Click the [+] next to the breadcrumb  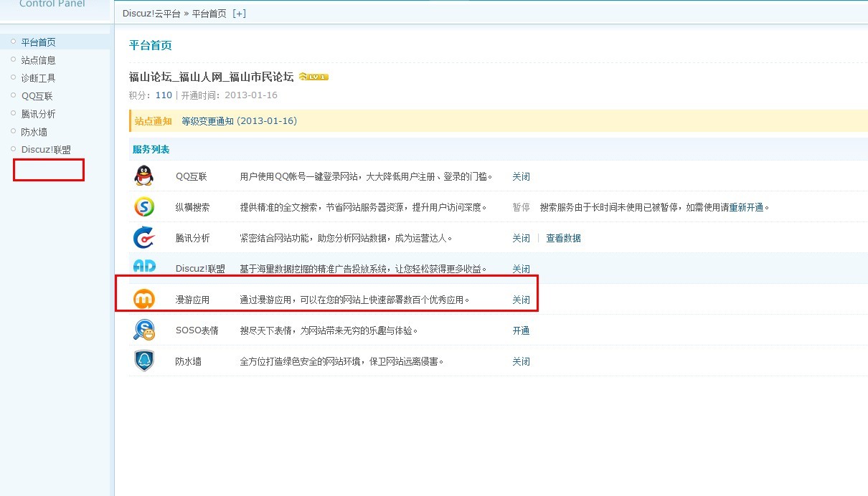tap(239, 14)
